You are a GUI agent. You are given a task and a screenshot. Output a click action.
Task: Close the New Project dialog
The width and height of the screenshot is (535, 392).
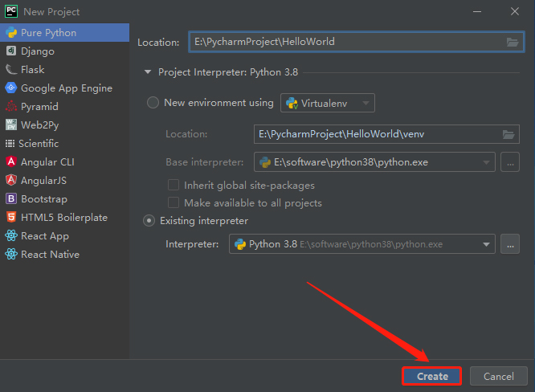[x=515, y=11]
